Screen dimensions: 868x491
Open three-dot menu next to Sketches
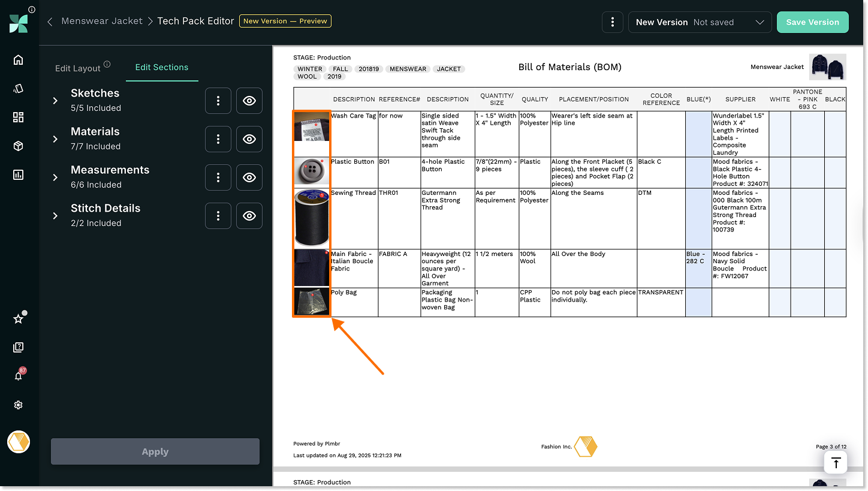(218, 101)
